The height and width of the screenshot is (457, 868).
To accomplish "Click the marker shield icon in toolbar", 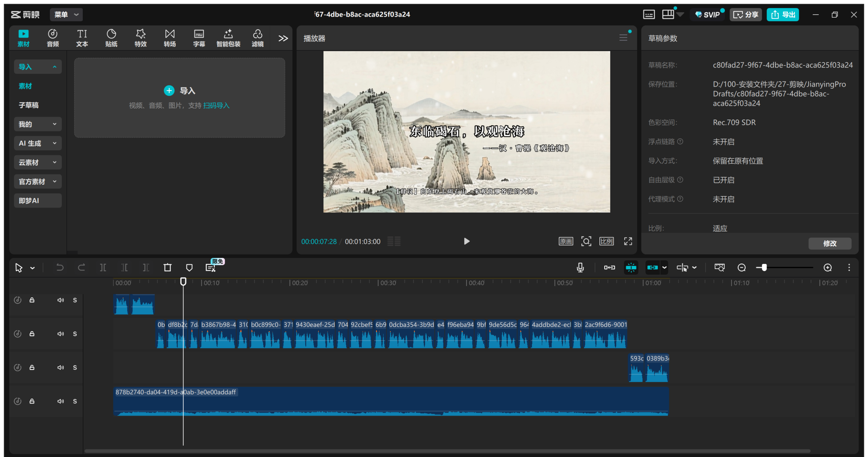I will 189,268.
